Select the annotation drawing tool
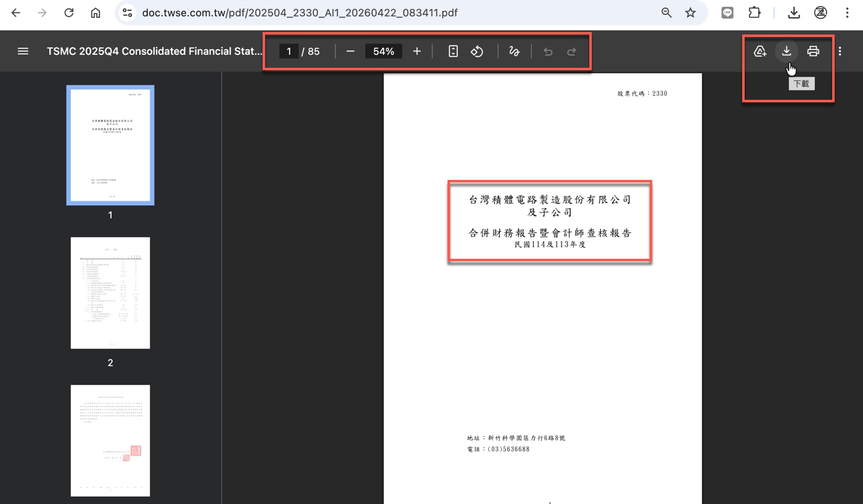The image size is (863, 504). pos(514,51)
